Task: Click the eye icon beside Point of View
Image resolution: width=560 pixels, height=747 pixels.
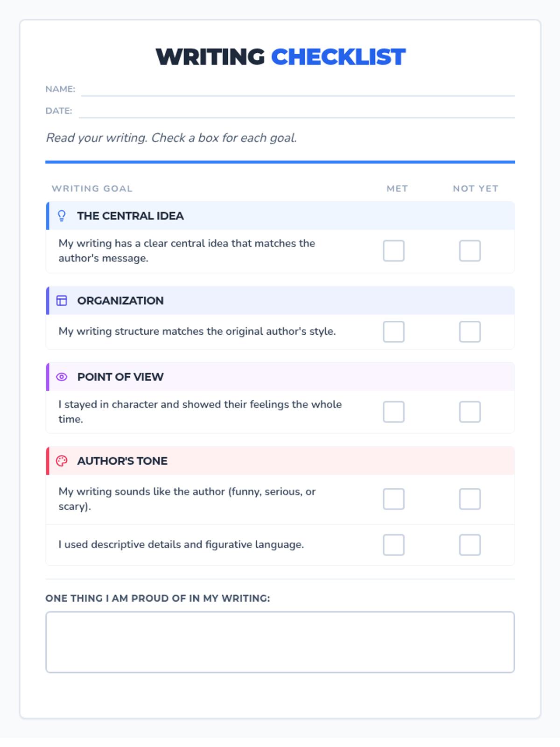Action: point(62,377)
